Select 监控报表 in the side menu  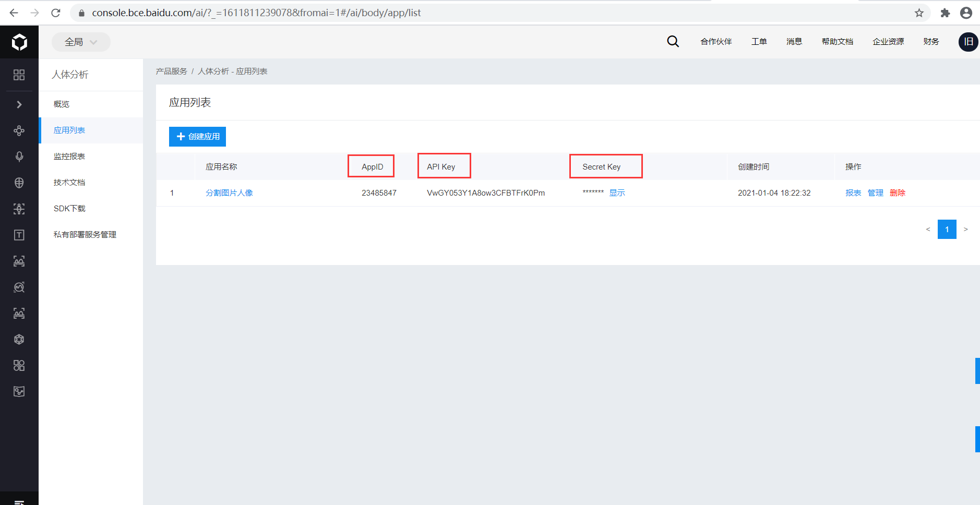91,157
